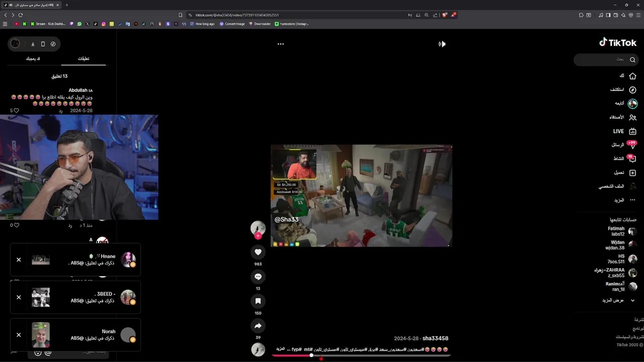Image resolution: width=644 pixels, height=362 pixels.
Task: Expand video caption with 'more' link
Action: click(280, 349)
